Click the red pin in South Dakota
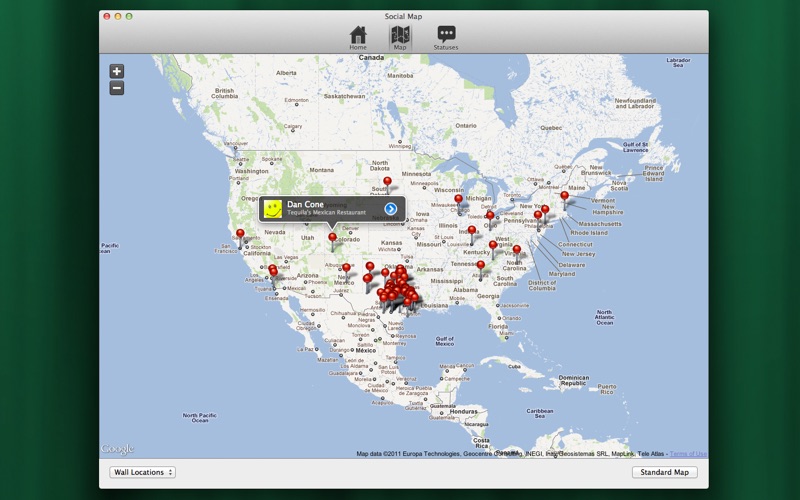The width and height of the screenshot is (800, 500). tap(387, 181)
